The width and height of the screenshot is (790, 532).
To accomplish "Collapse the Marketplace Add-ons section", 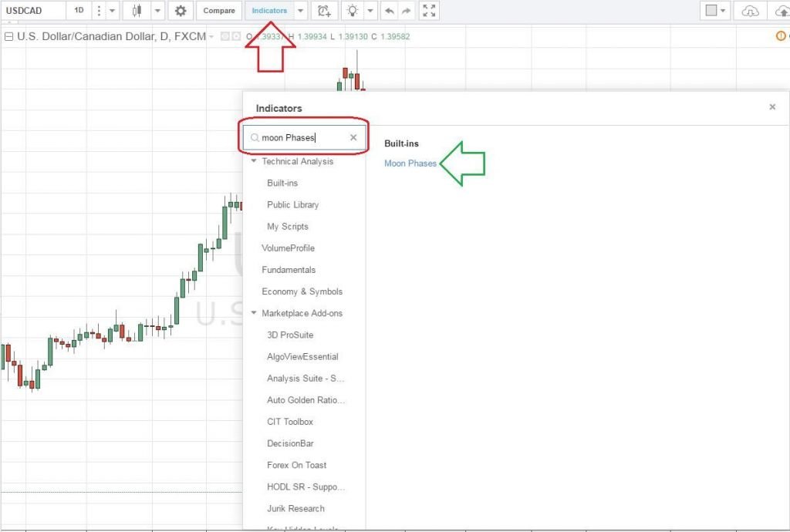I will 255,313.
